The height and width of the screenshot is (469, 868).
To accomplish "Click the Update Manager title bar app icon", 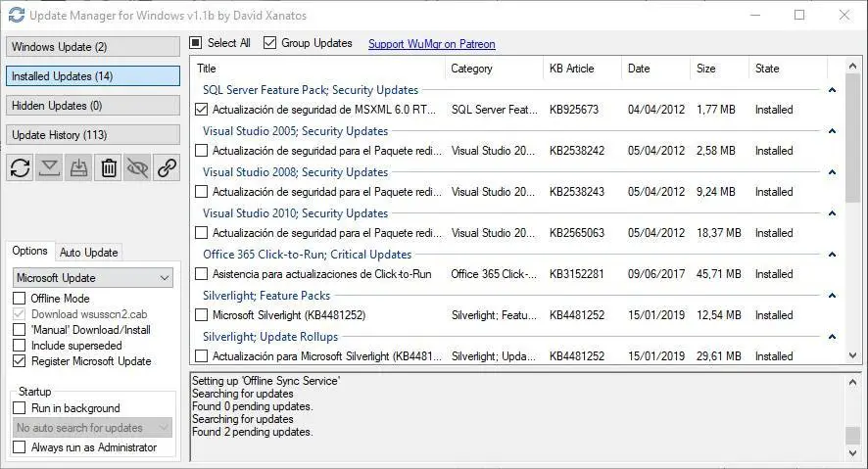I will 16,15.
